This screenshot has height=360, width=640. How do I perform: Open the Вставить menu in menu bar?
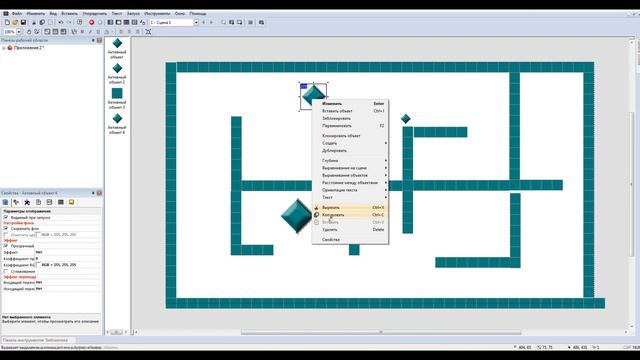coord(69,13)
